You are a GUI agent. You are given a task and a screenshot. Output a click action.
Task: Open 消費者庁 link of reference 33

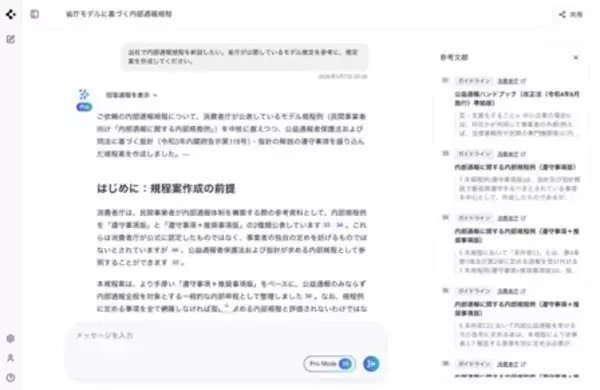512,154
